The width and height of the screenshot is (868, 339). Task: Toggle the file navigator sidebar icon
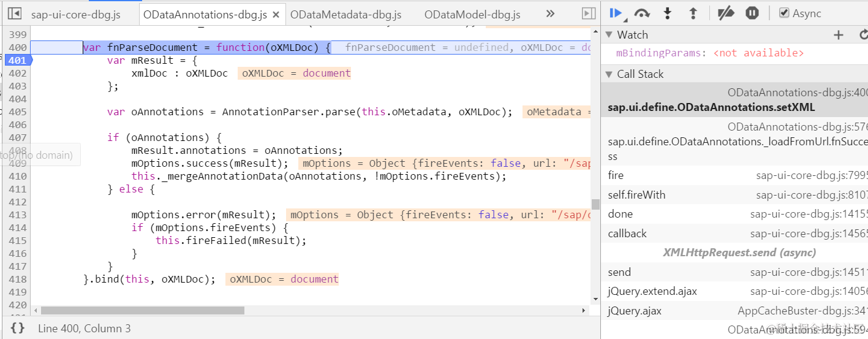point(15,13)
